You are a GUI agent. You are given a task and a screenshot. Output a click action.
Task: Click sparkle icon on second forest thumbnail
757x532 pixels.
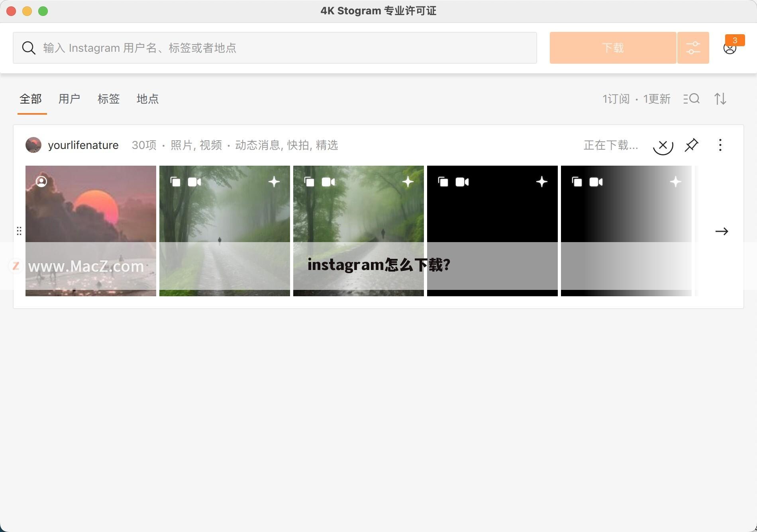[x=408, y=182]
